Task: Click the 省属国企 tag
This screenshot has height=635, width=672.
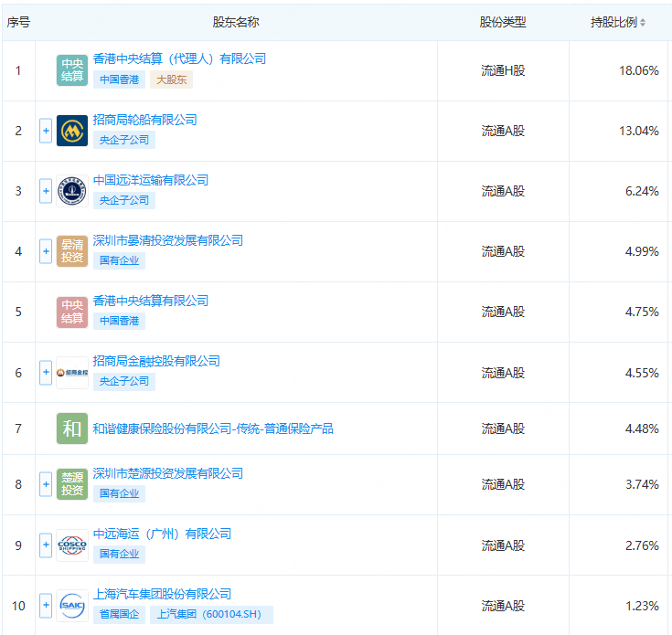Action: click(x=119, y=615)
